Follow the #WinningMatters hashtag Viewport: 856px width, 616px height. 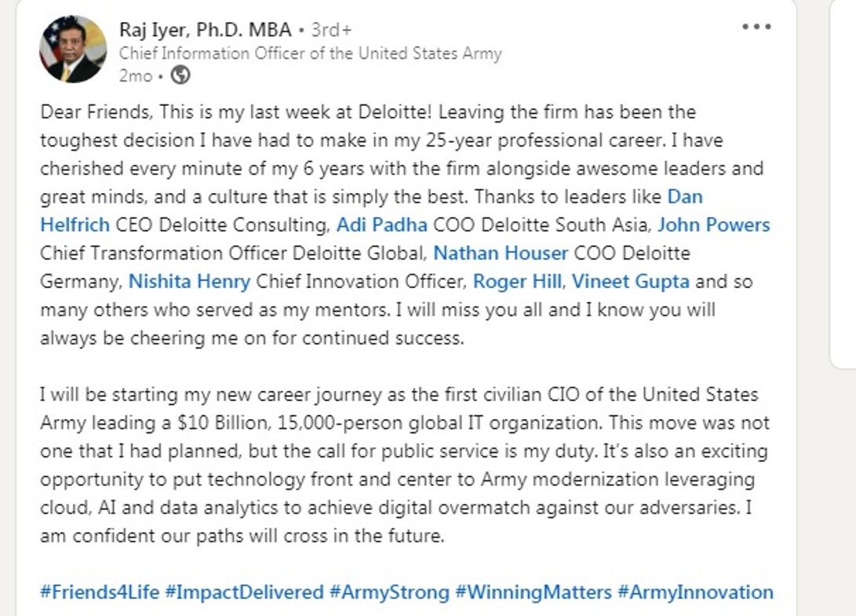pyautogui.click(x=534, y=592)
